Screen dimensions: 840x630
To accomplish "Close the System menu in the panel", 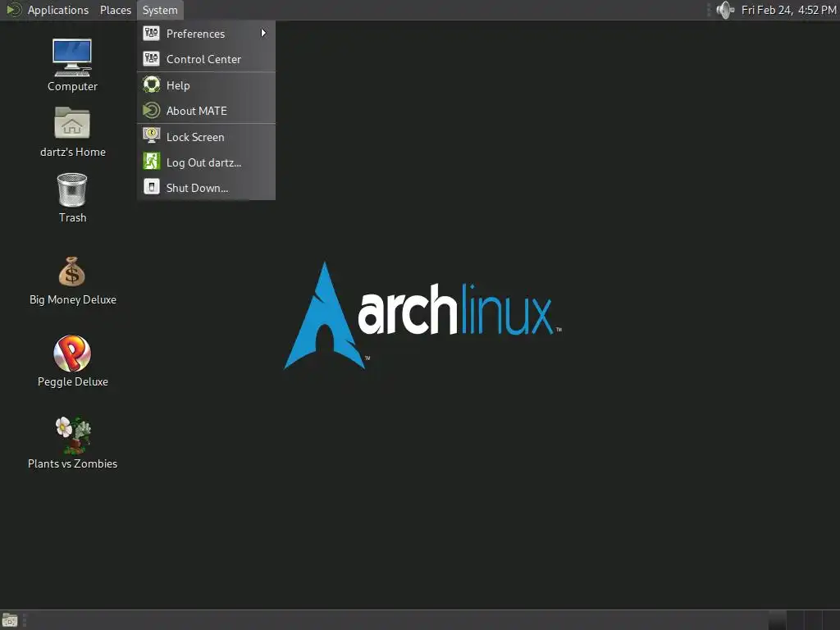I will pos(160,10).
